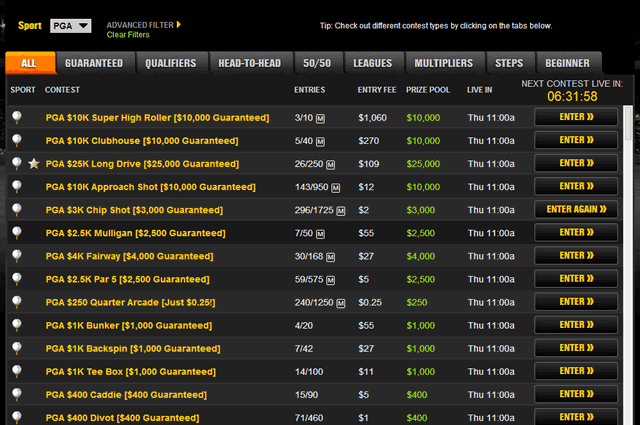This screenshot has height=425, width=640.
Task: Open the Steps tab
Action: [509, 63]
